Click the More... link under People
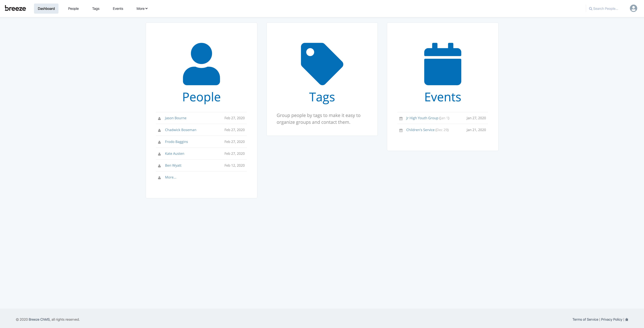644x328 pixels. tap(171, 177)
